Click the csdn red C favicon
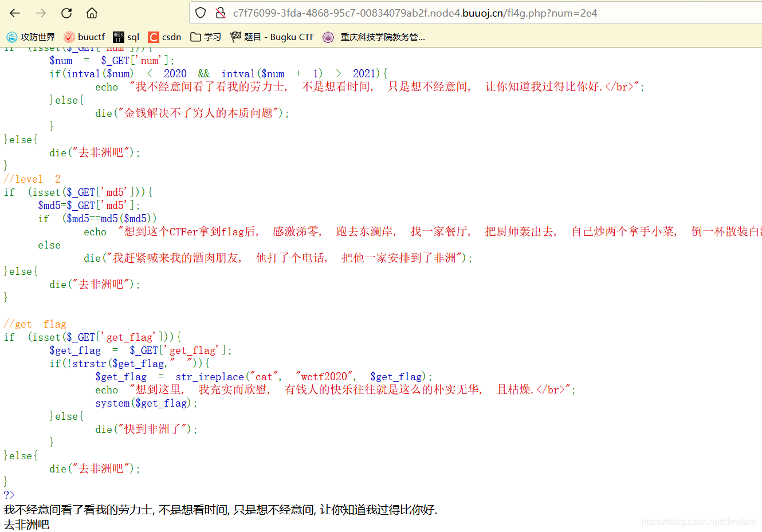 tap(153, 37)
